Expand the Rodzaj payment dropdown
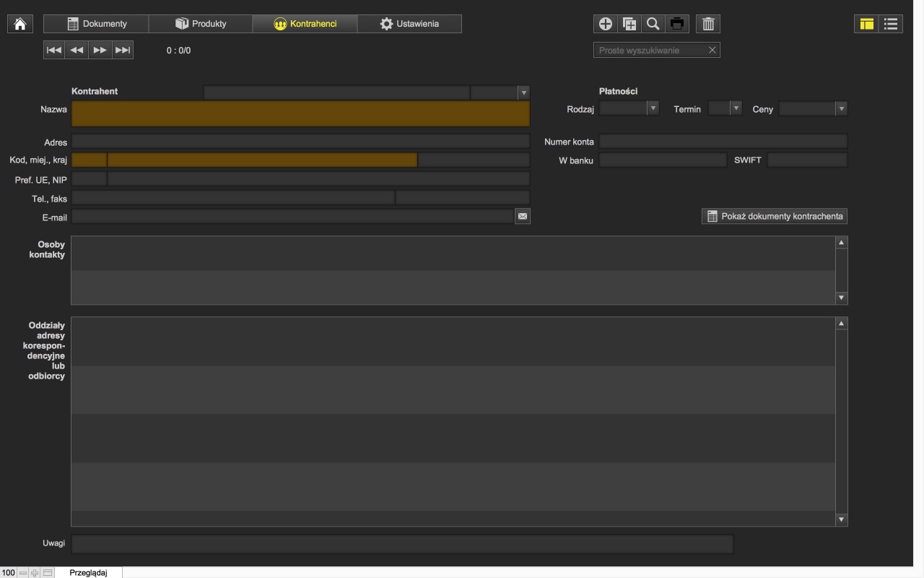 [x=653, y=108]
